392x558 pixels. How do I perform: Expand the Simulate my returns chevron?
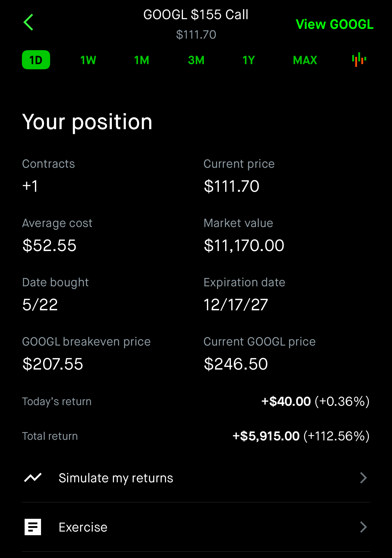pos(363,478)
